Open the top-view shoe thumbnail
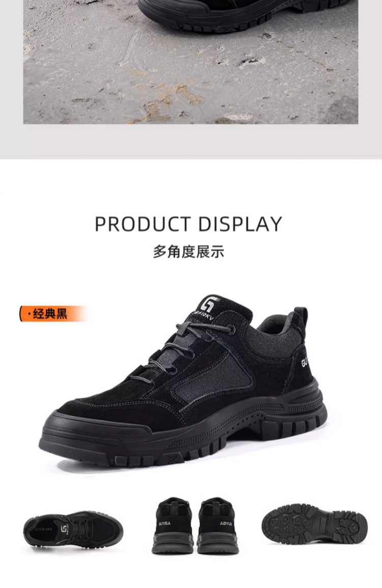 (x=73, y=530)
